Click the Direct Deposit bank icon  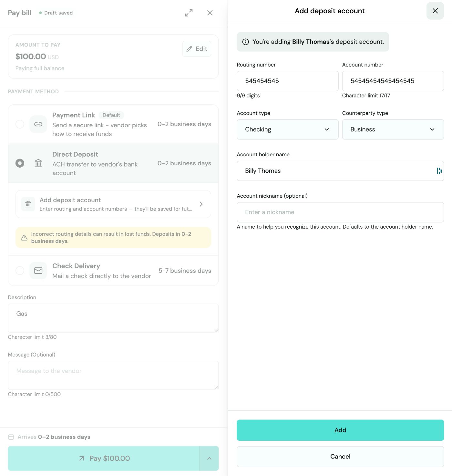coord(38,163)
